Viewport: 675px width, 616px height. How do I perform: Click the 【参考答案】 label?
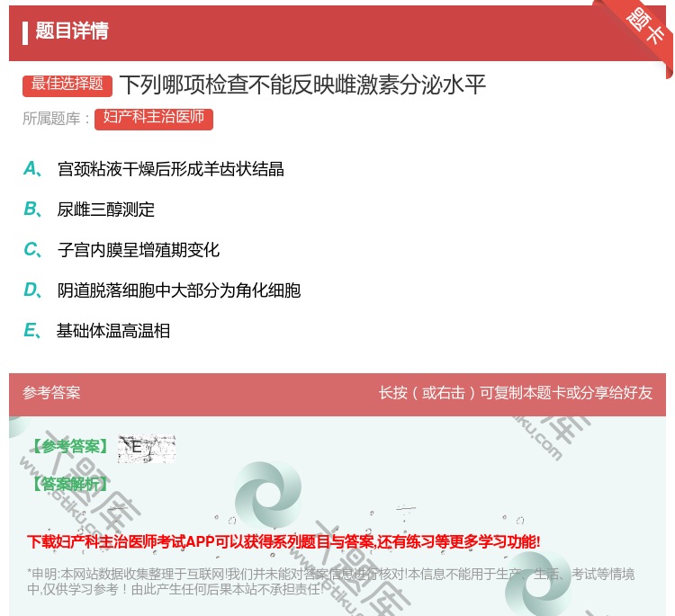[70, 447]
